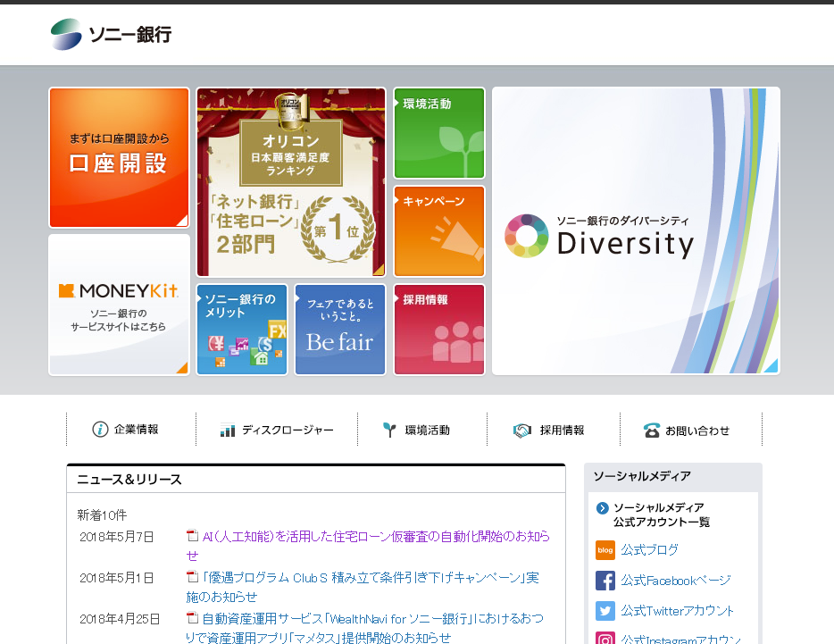Open the WealthNavi マメタス news link
The height and width of the screenshot is (644, 834).
coord(365,628)
